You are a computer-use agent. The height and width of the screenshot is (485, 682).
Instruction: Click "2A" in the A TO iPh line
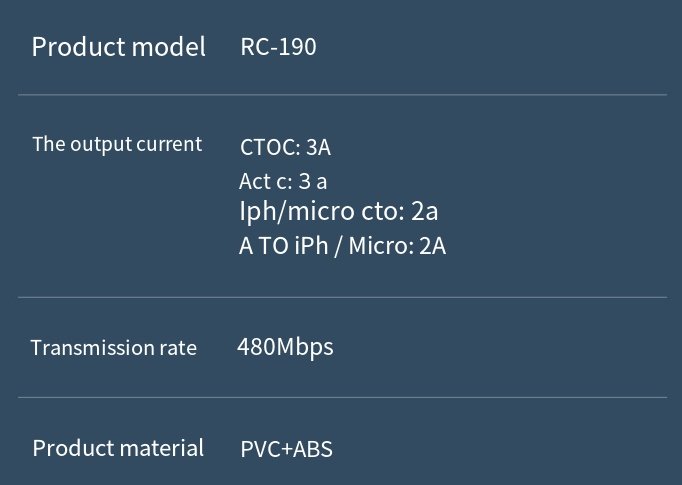pos(432,246)
